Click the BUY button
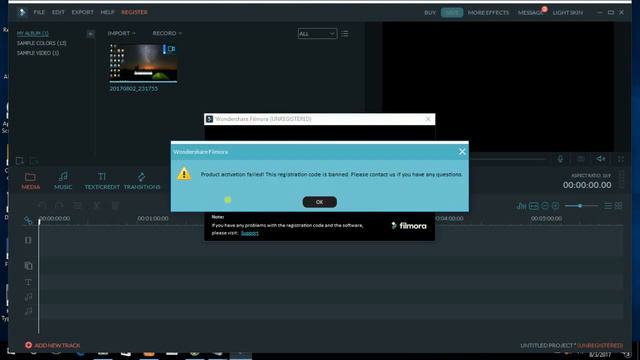 [x=430, y=13]
